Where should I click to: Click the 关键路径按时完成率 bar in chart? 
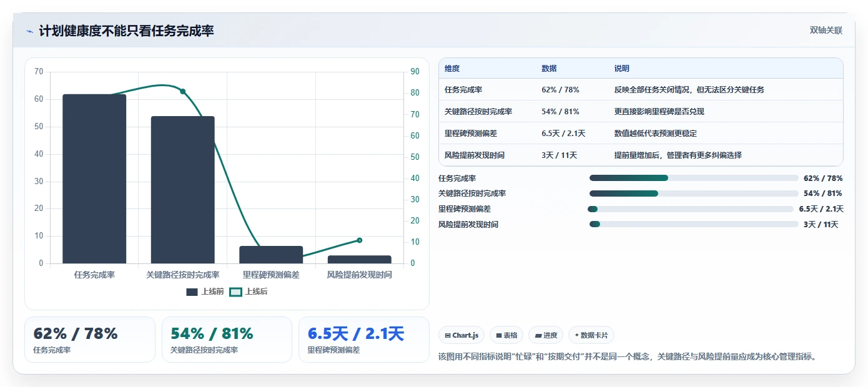point(182,190)
